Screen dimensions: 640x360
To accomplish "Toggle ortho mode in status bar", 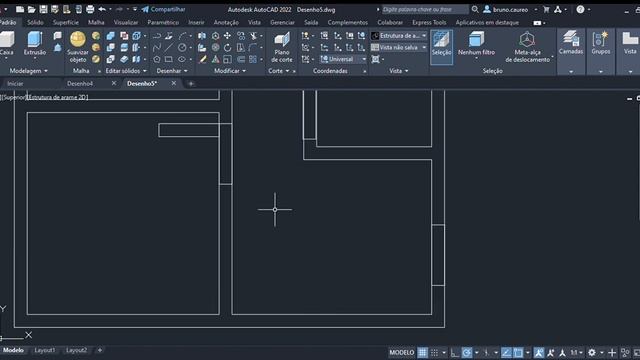I will click(455, 353).
